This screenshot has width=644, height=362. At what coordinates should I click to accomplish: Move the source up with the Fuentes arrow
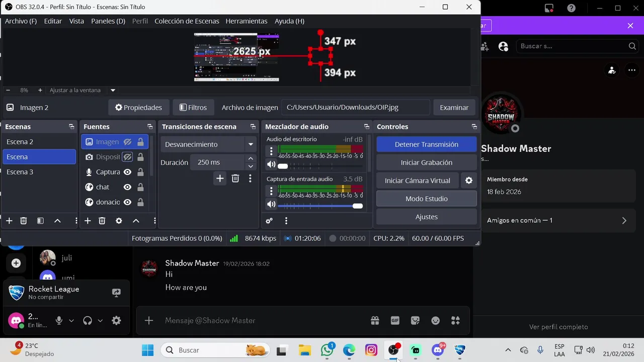[136, 221]
